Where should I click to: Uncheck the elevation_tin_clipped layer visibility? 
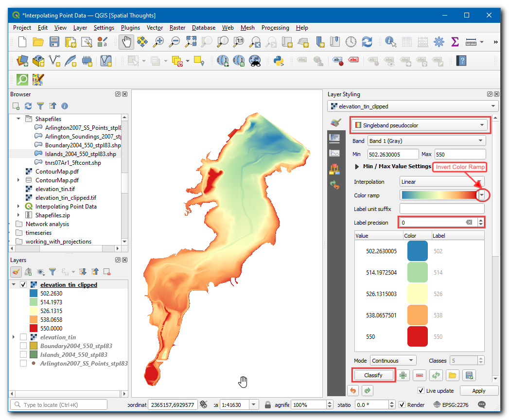[23, 285]
